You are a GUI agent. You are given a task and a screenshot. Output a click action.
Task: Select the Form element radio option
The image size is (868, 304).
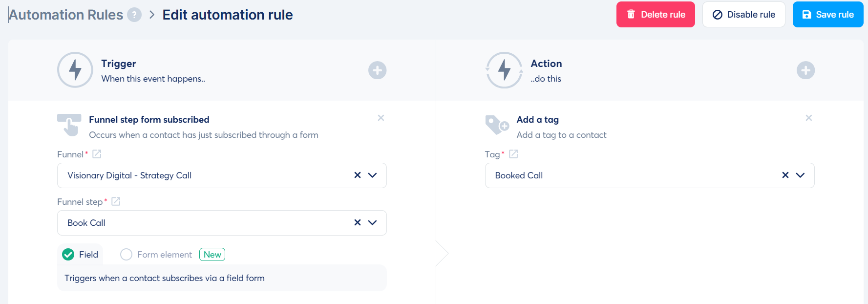pos(127,254)
